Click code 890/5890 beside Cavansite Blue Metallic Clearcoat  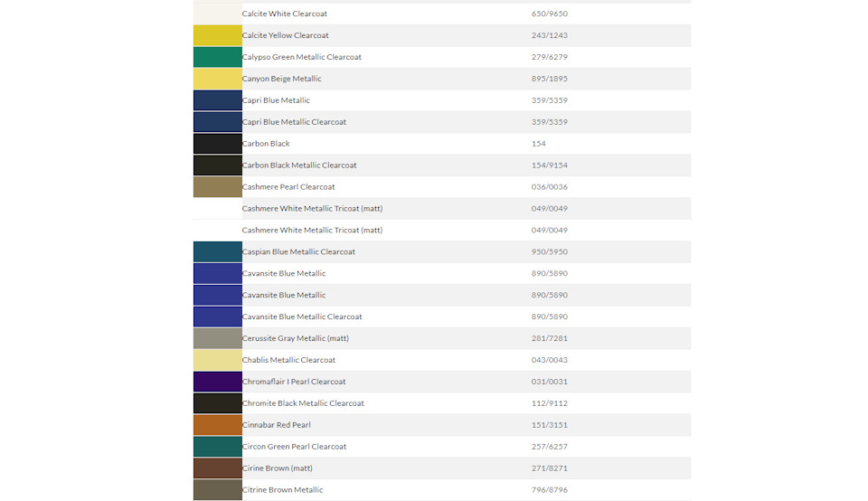click(550, 317)
